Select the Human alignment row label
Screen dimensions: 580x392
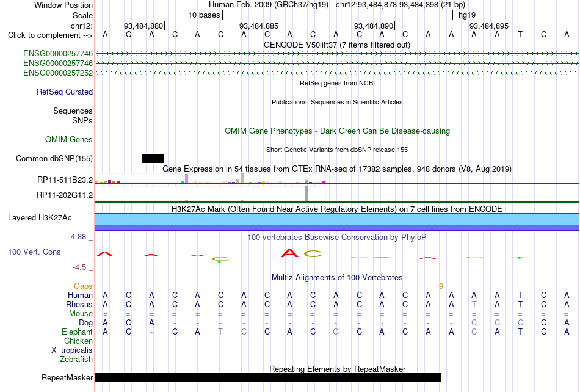pos(80,295)
